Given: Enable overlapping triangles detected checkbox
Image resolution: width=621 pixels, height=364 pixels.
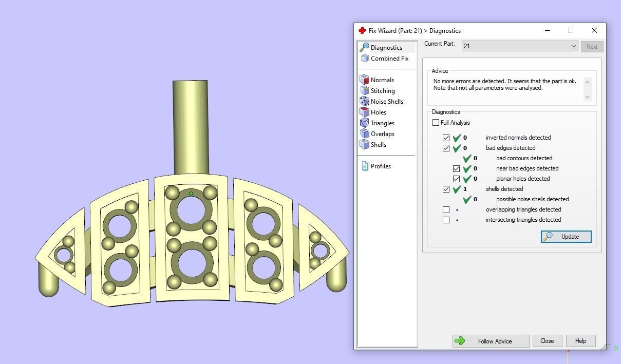Looking at the screenshot, I should point(446,209).
